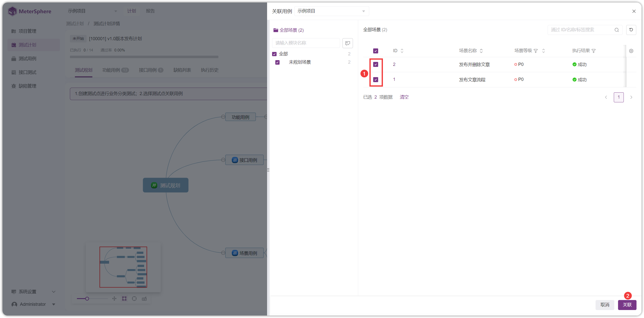Viewport: 644px width, 318px height.
Task: Switch to the 功能用例 tab
Action: (x=115, y=70)
